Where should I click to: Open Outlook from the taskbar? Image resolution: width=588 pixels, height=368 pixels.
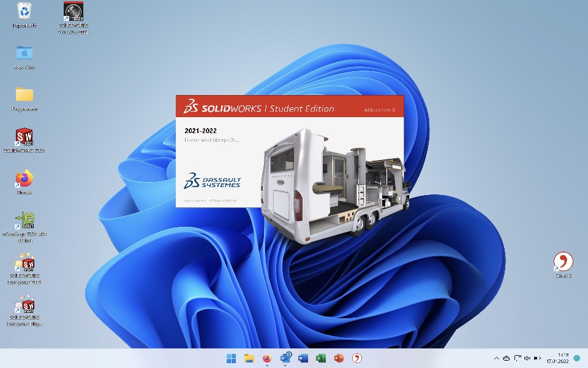click(x=286, y=358)
